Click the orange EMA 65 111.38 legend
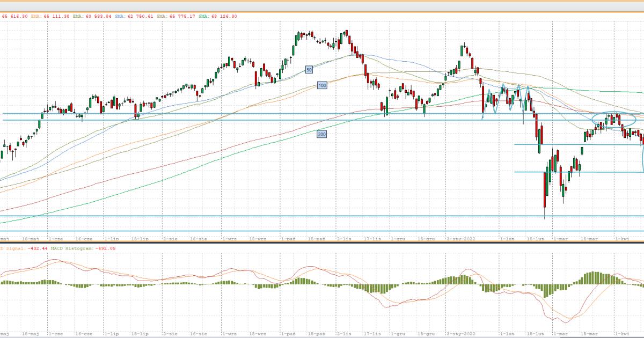The image size is (644, 338). pos(50,17)
